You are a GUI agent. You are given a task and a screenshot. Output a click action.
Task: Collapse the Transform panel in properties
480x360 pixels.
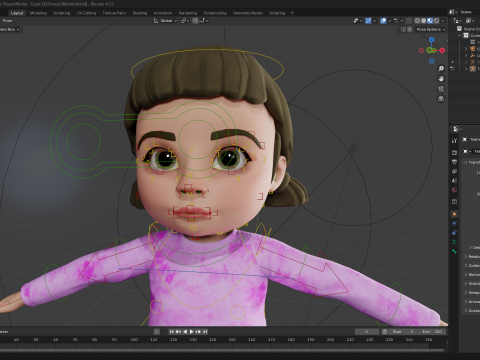tap(471, 162)
